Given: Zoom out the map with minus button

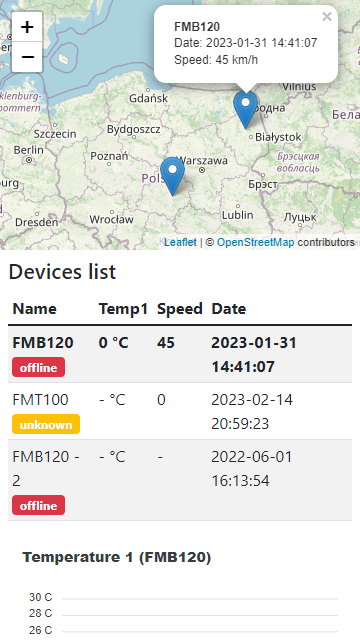Looking at the screenshot, I should 27,57.
